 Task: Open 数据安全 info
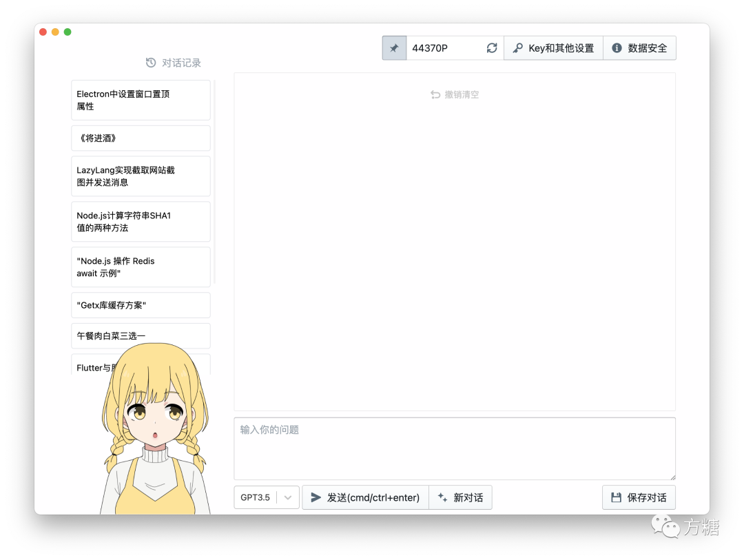639,48
